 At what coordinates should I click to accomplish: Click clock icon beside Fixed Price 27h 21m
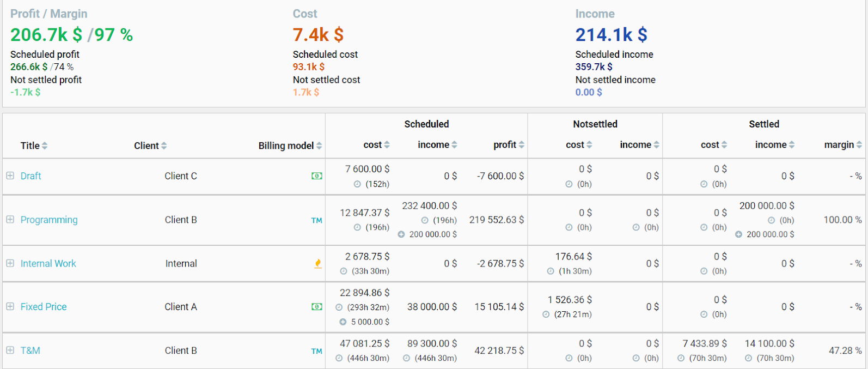pos(546,314)
